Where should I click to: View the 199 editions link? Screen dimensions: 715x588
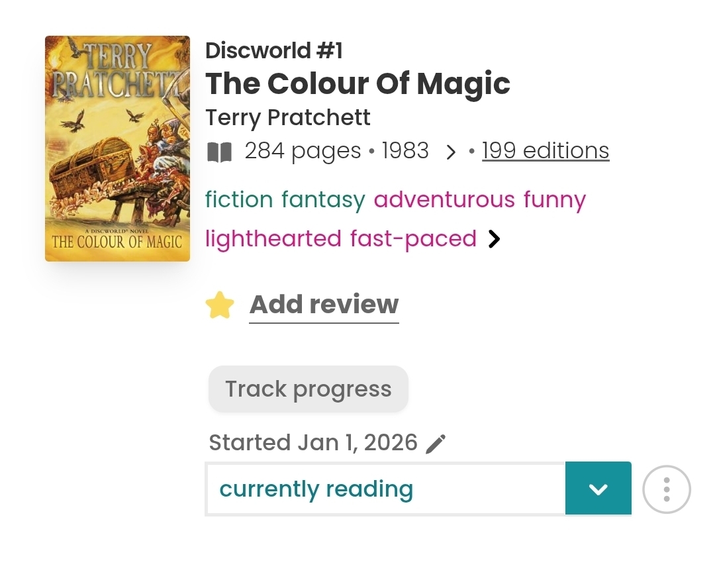pyautogui.click(x=545, y=151)
